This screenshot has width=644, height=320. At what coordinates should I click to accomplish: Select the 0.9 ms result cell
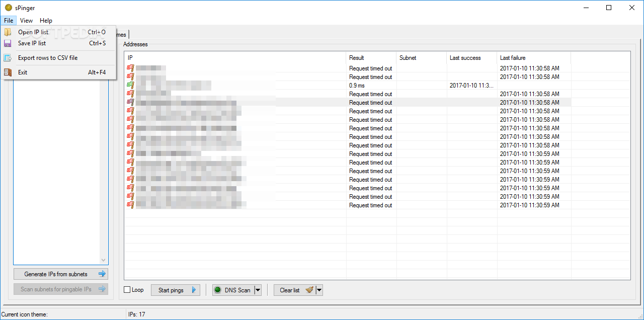[x=371, y=86]
